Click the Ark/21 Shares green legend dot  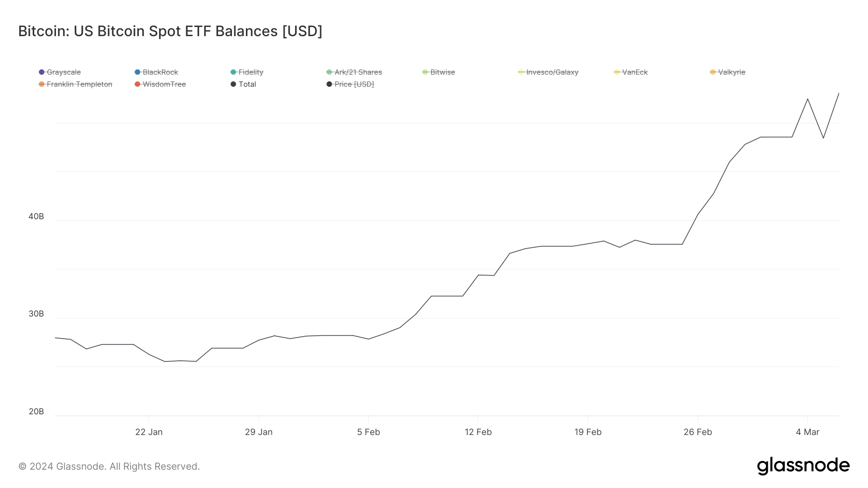329,72
